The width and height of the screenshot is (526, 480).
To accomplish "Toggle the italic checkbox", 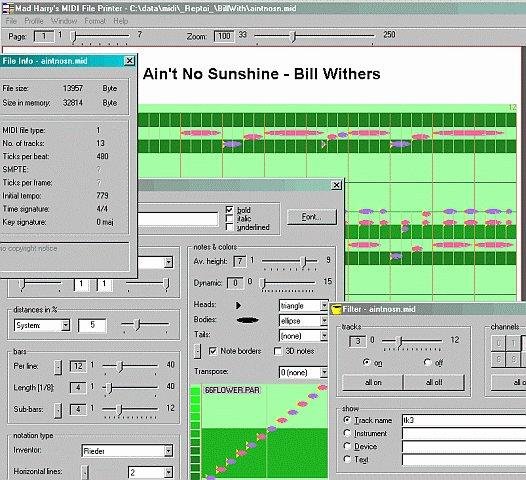I will click(x=229, y=219).
